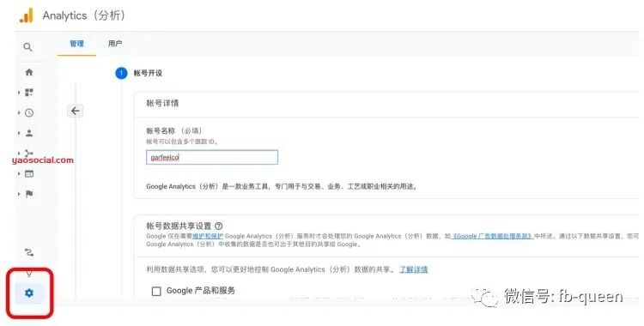Click the 帐号名称 input field
The height and width of the screenshot is (326, 644).
coord(212,157)
